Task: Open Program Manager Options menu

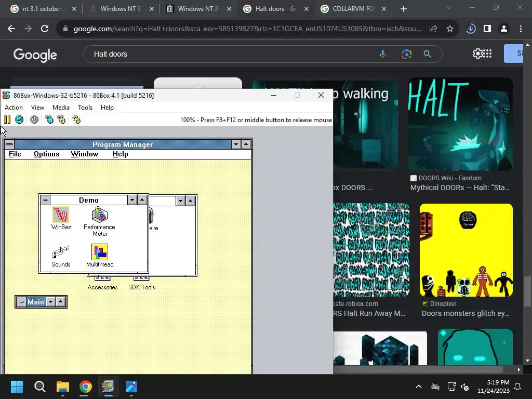Action: (x=46, y=154)
